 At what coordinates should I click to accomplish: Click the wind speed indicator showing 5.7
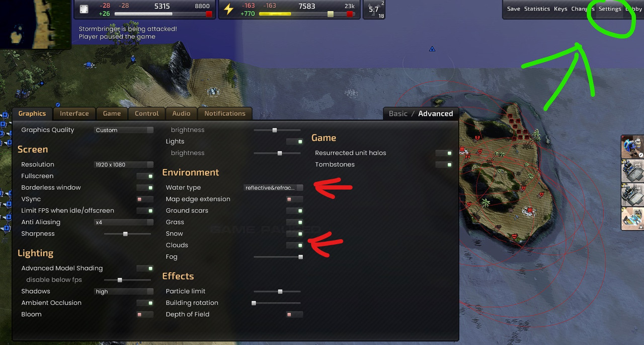pos(374,9)
